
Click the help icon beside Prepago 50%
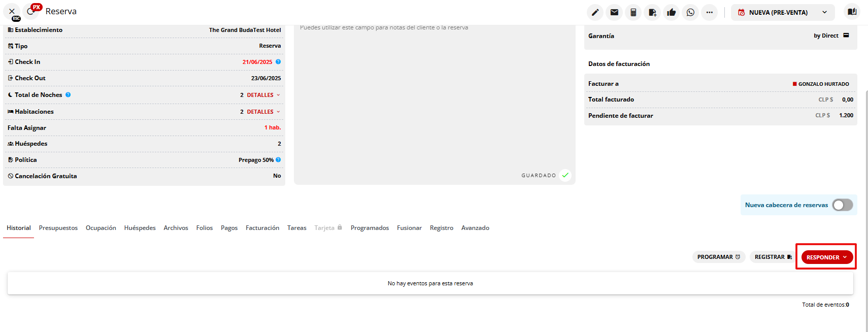(x=278, y=159)
